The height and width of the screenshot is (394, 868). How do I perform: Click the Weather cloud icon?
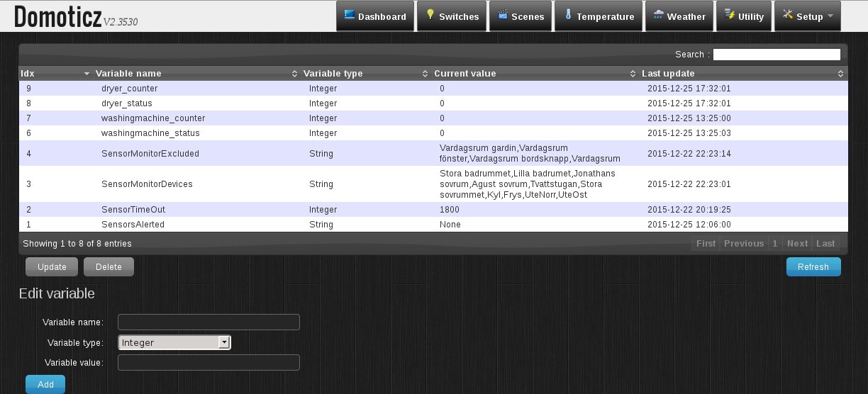pyautogui.click(x=659, y=15)
